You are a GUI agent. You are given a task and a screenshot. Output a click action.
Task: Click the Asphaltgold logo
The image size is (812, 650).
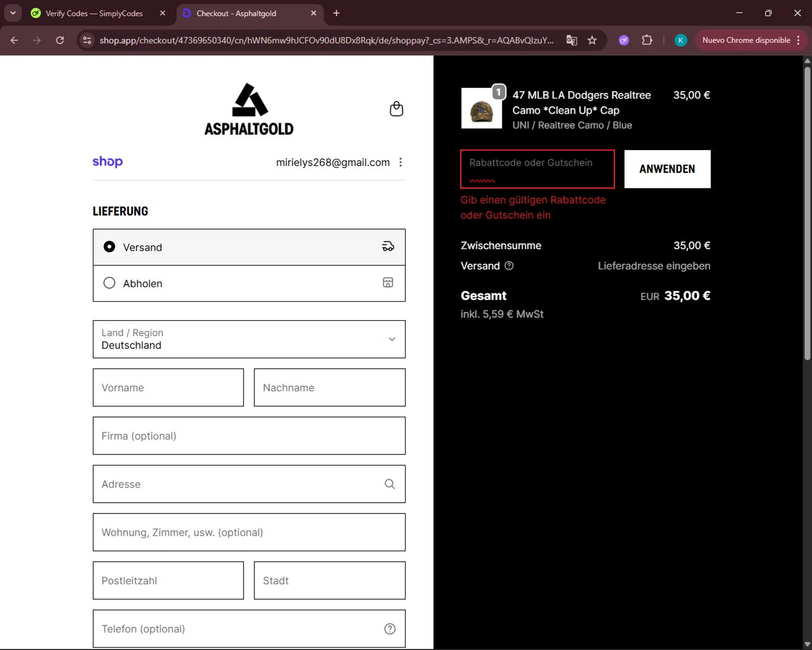[249, 109]
